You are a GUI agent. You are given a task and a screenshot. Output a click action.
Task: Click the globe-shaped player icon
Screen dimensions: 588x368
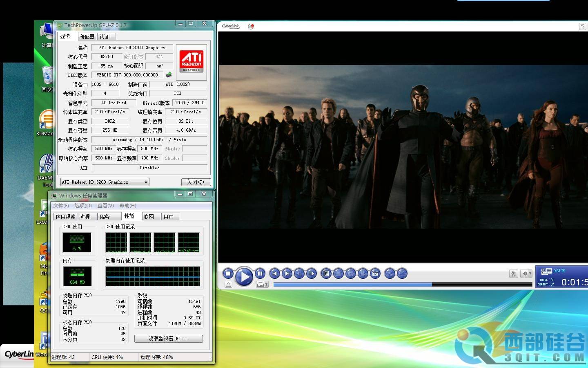click(350, 274)
